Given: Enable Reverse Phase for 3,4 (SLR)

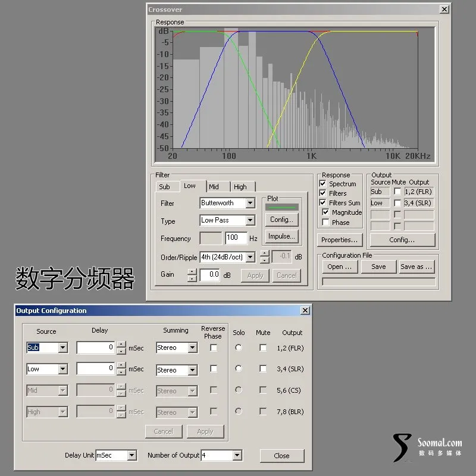Looking at the screenshot, I should (214, 368).
